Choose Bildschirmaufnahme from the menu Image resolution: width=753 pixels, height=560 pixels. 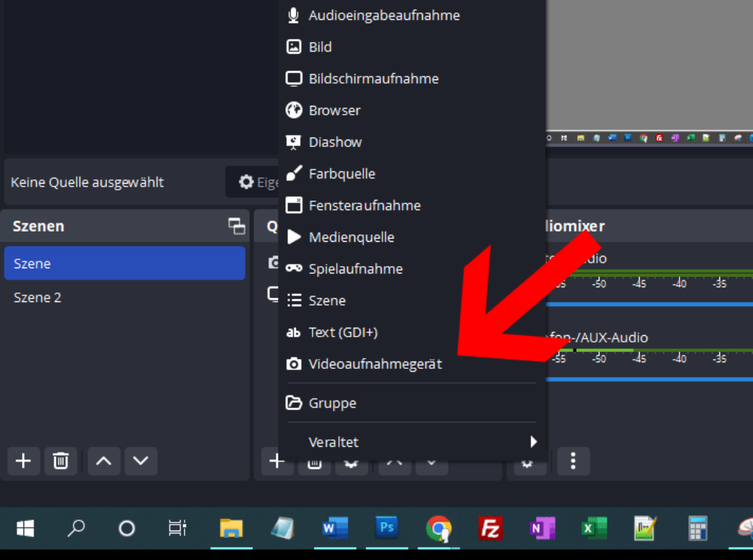pyautogui.click(x=374, y=79)
